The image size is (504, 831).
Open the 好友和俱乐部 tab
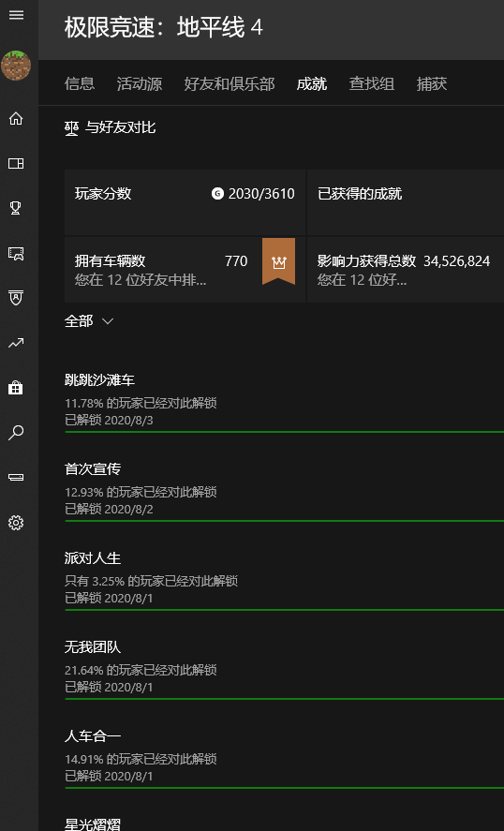(x=230, y=83)
